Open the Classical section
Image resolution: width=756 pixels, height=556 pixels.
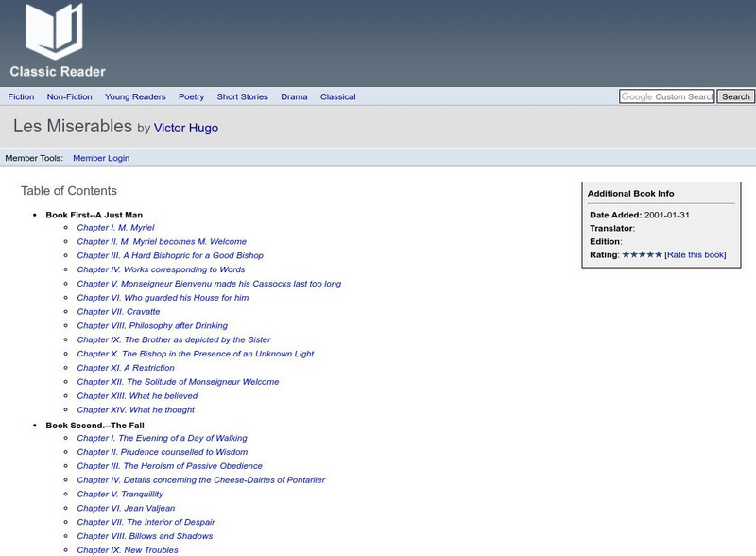[338, 96]
